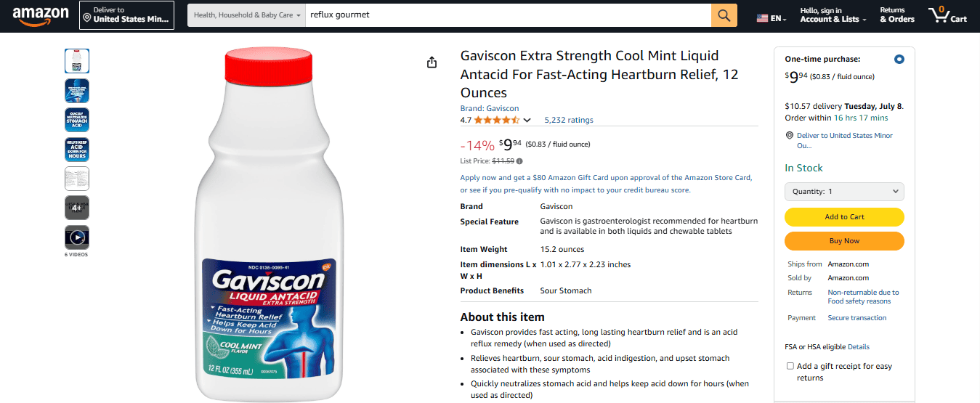The image size is (980, 403).
Task: Click the Add to Cart button
Action: pos(844,216)
